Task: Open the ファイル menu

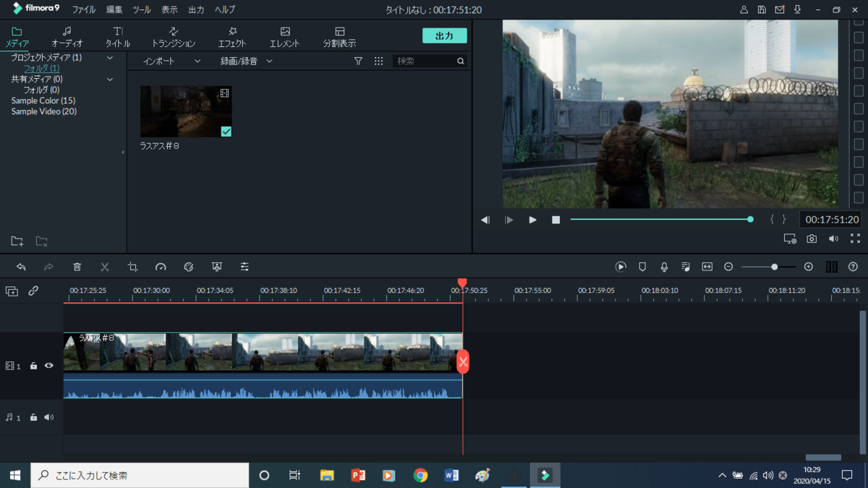Action: click(83, 10)
